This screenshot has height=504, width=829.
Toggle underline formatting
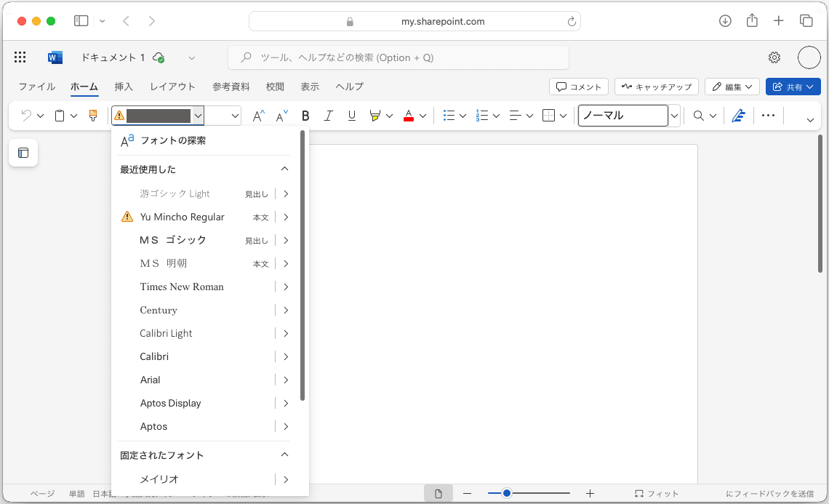pyautogui.click(x=351, y=116)
